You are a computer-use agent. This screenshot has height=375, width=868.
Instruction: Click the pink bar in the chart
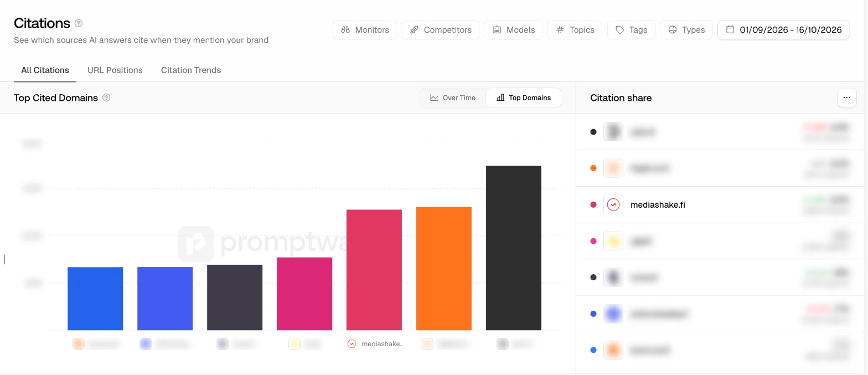tap(304, 294)
